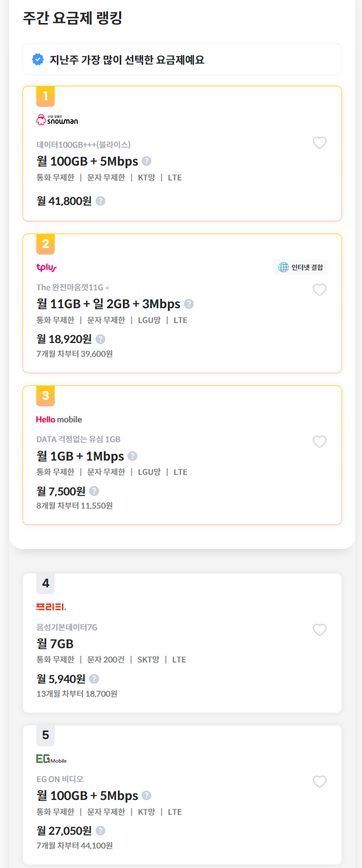Screen dimensions: 362x868
Task: Click question mark next to 월 5,940원
Action: pyautogui.click(x=94, y=679)
